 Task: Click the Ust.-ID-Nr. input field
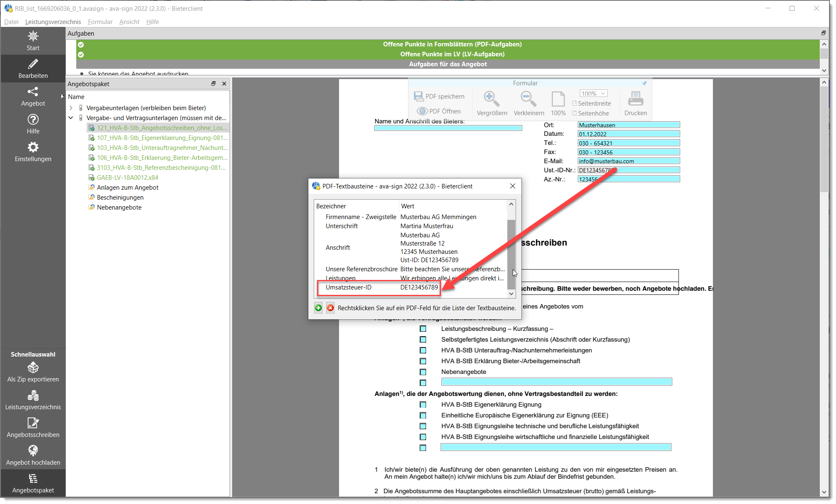[628, 170]
